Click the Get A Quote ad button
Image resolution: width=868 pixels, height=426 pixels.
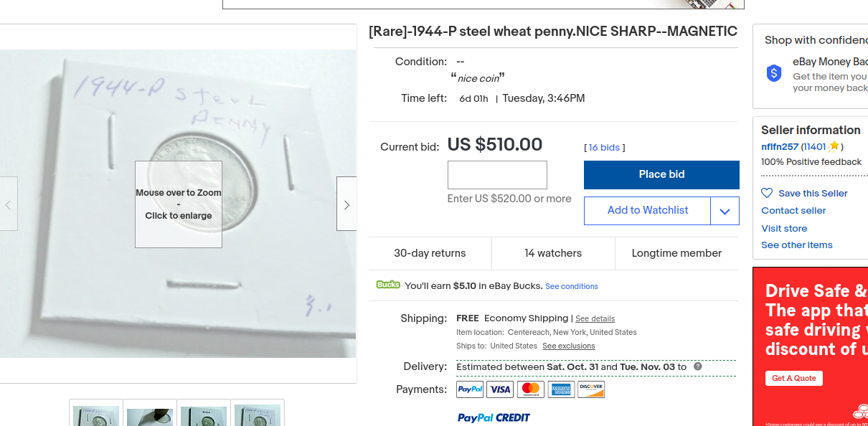(793, 378)
